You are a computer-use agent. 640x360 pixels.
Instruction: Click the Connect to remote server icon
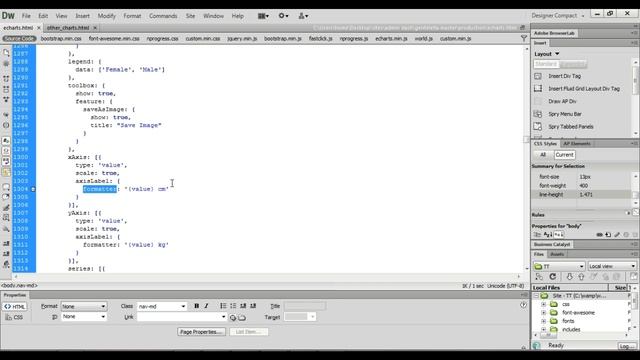(539, 277)
